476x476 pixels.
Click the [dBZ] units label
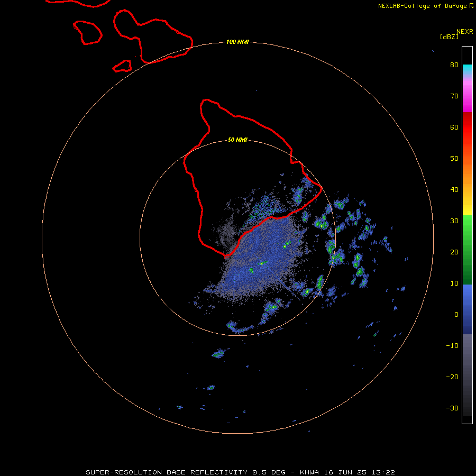(x=449, y=36)
